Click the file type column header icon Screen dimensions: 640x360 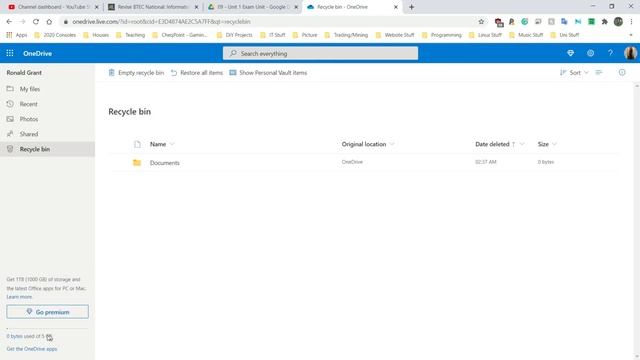(x=138, y=144)
